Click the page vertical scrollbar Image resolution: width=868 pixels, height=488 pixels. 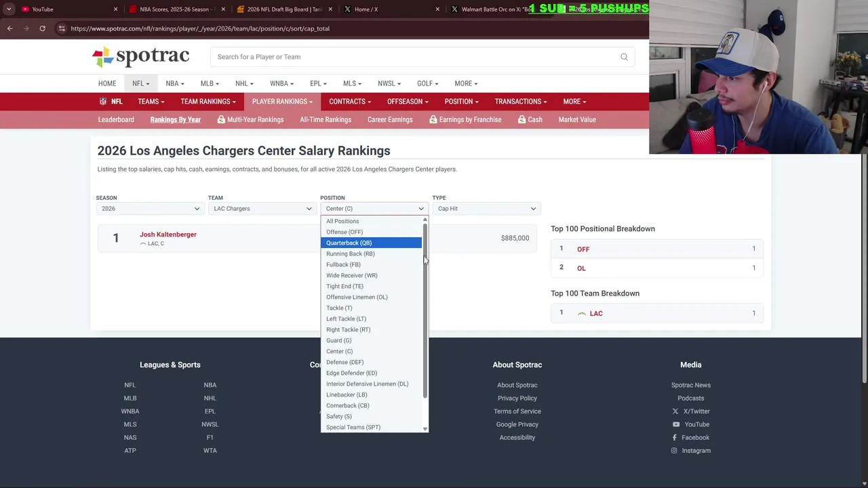[x=864, y=268]
